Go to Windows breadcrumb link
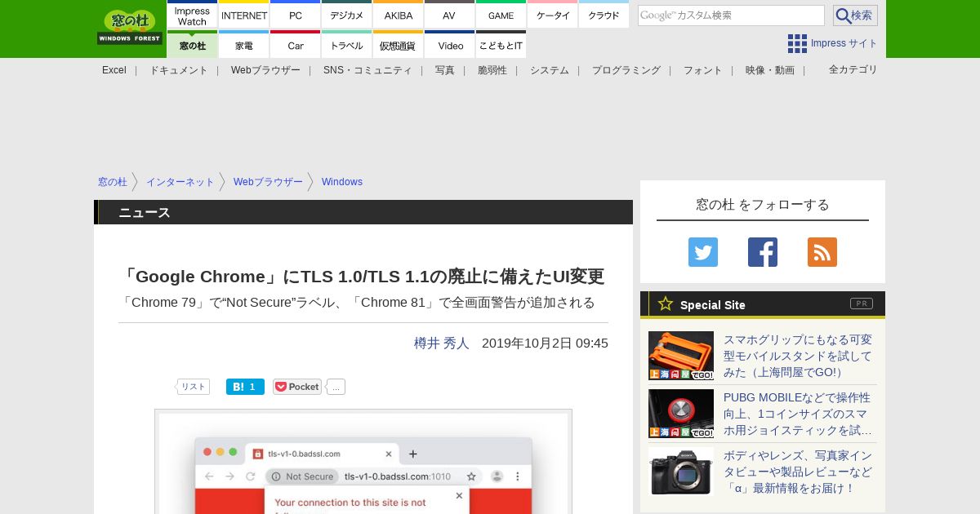Viewport: 980px width, 514px height. [342, 182]
